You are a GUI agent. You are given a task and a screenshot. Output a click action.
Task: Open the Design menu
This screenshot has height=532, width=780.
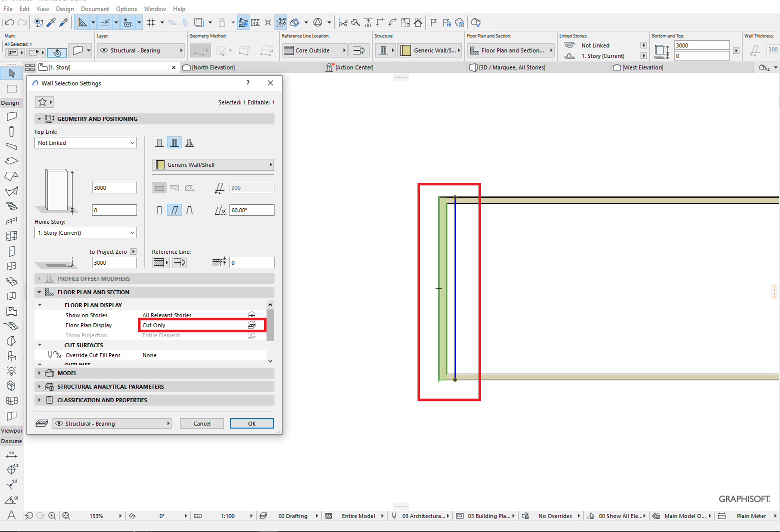click(x=64, y=8)
